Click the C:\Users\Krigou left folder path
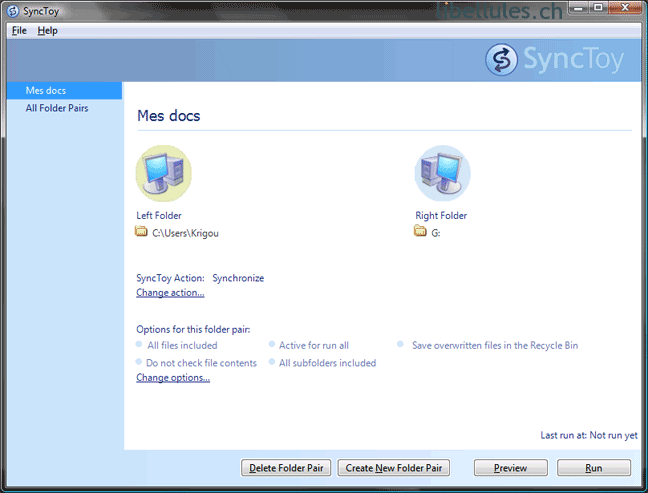This screenshot has width=648, height=493. [x=185, y=233]
